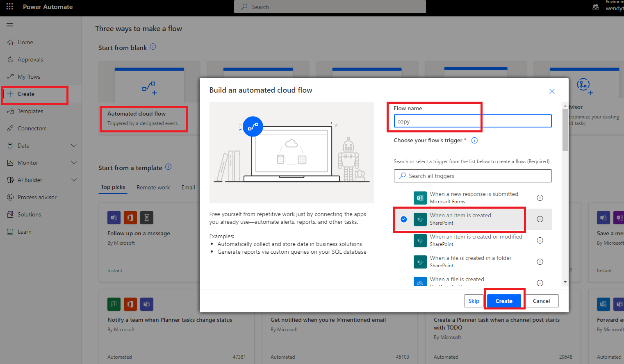
Task: Expand the AI Builder menu chevron
Action: click(x=74, y=180)
